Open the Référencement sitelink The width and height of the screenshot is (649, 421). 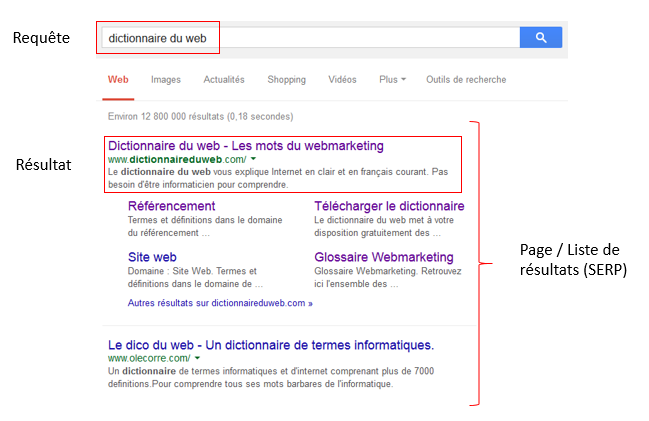(x=171, y=206)
